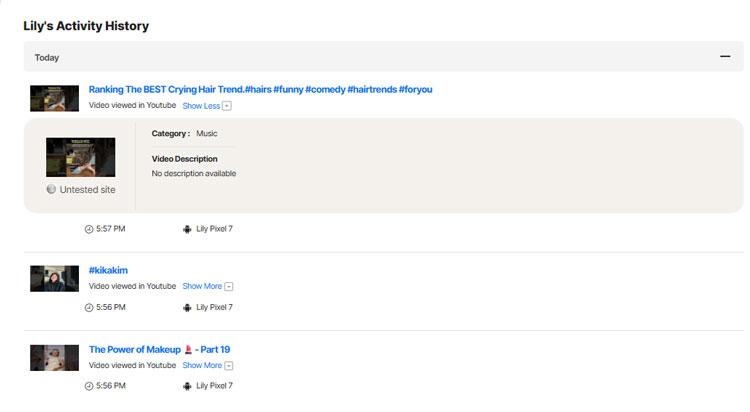750x412 pixels.
Task: Click the Music category value
Action: tap(207, 134)
